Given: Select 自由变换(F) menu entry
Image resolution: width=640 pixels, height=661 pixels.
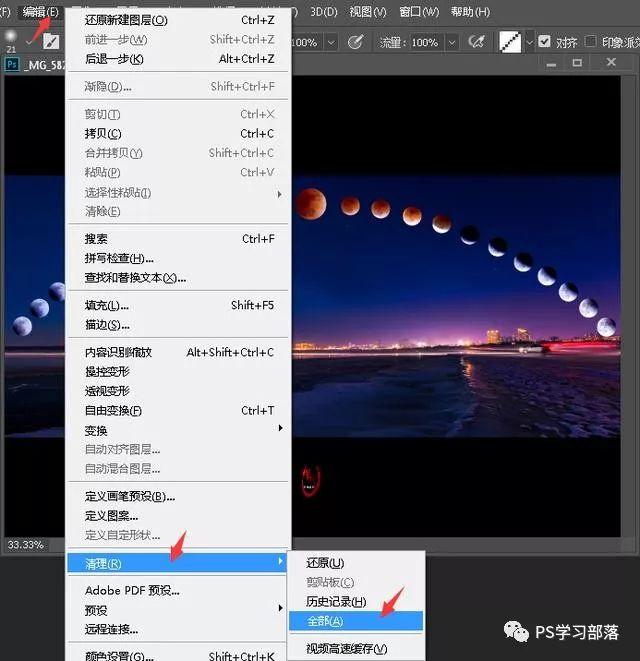Looking at the screenshot, I should 179,410.
